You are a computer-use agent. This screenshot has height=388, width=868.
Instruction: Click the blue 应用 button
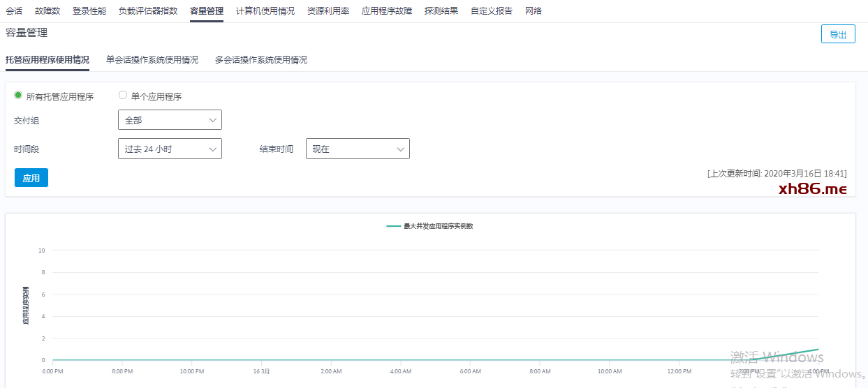coord(31,178)
